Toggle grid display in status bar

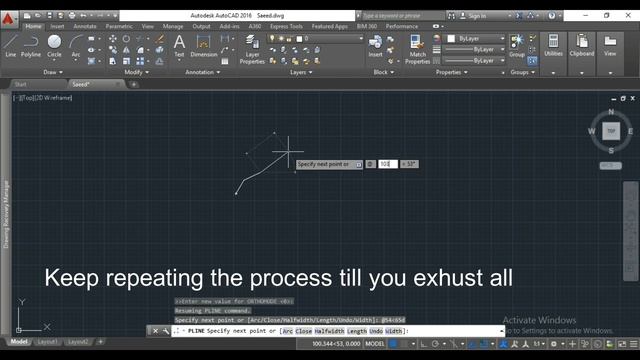(x=393, y=344)
